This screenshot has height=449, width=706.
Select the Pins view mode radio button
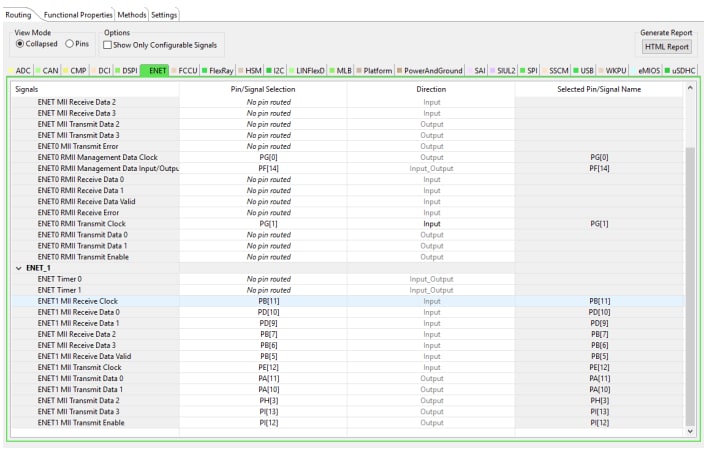[x=69, y=44]
